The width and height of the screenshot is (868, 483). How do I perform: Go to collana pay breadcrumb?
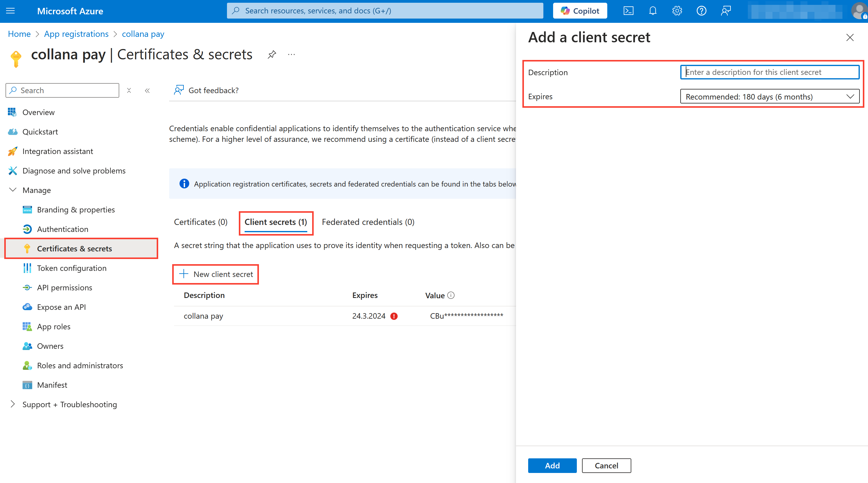143,34
